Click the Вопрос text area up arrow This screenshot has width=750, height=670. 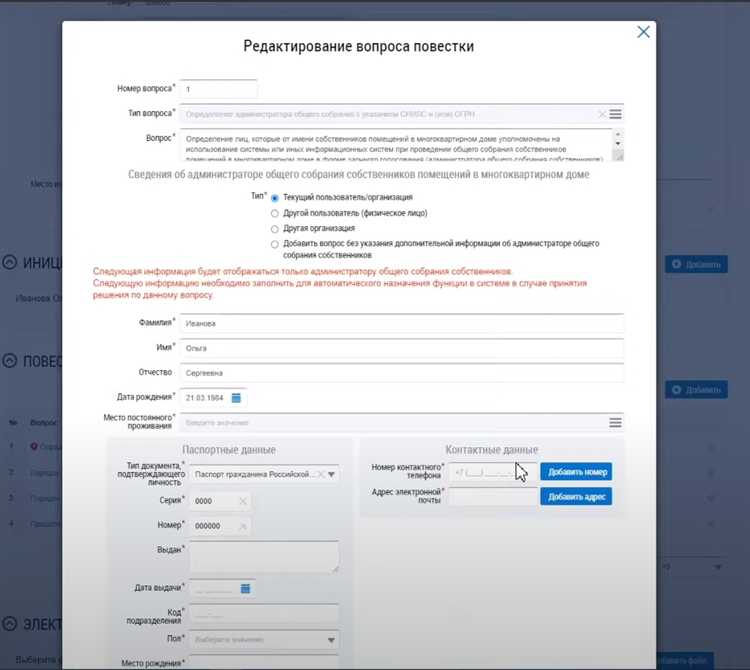click(x=618, y=134)
